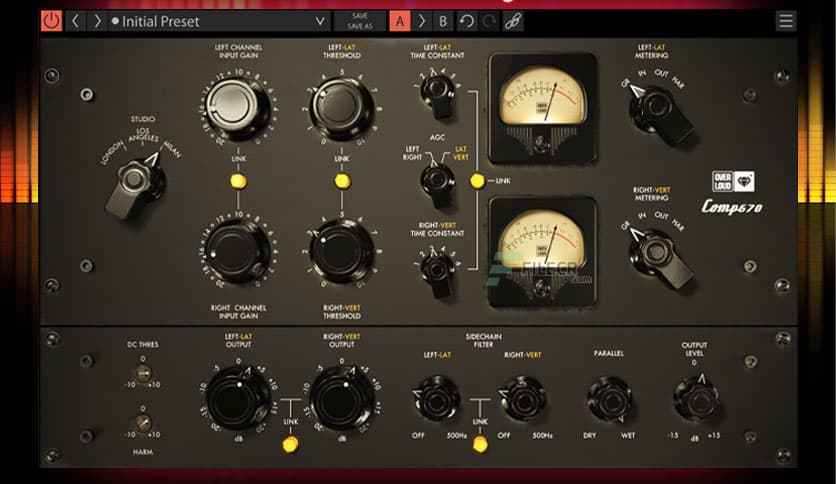Click the Right-Vert VU meter
Viewport: 836px width, 484px height.
[x=542, y=252]
